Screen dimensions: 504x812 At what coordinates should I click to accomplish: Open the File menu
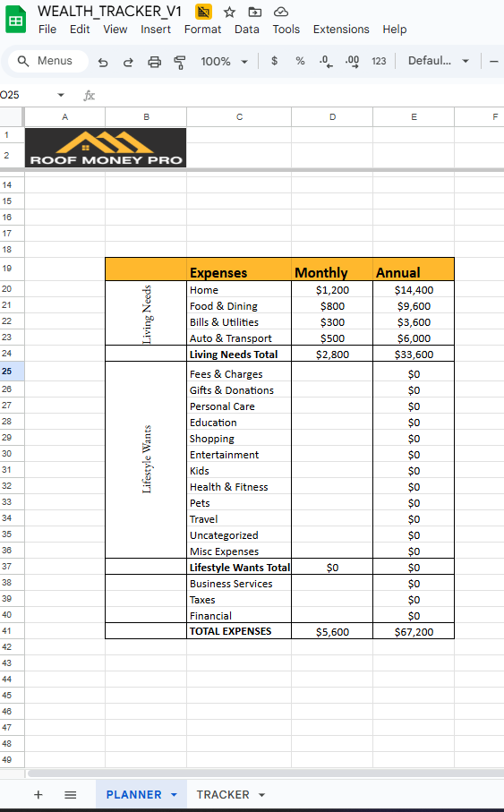click(x=47, y=30)
